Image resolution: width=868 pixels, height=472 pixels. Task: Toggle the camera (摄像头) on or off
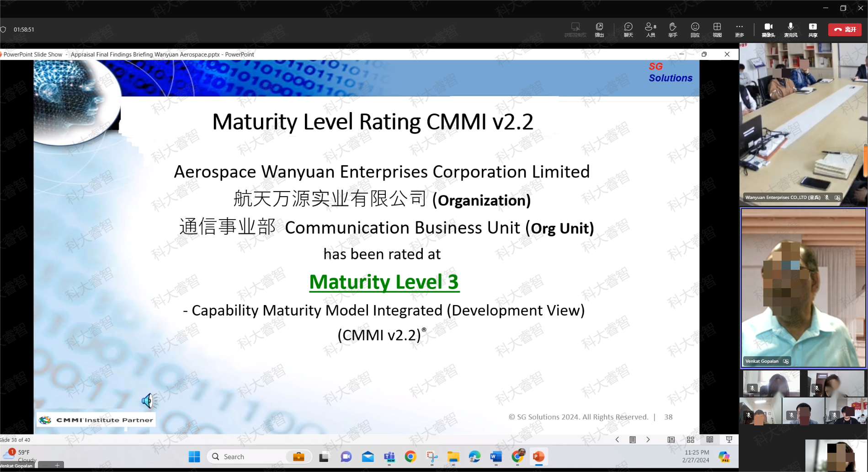coord(768,30)
